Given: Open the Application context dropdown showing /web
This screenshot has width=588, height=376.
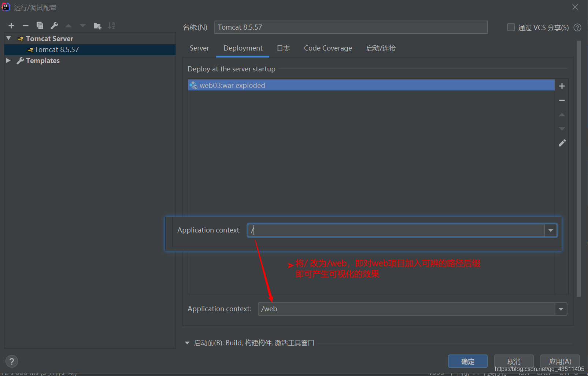Looking at the screenshot, I should coord(561,309).
